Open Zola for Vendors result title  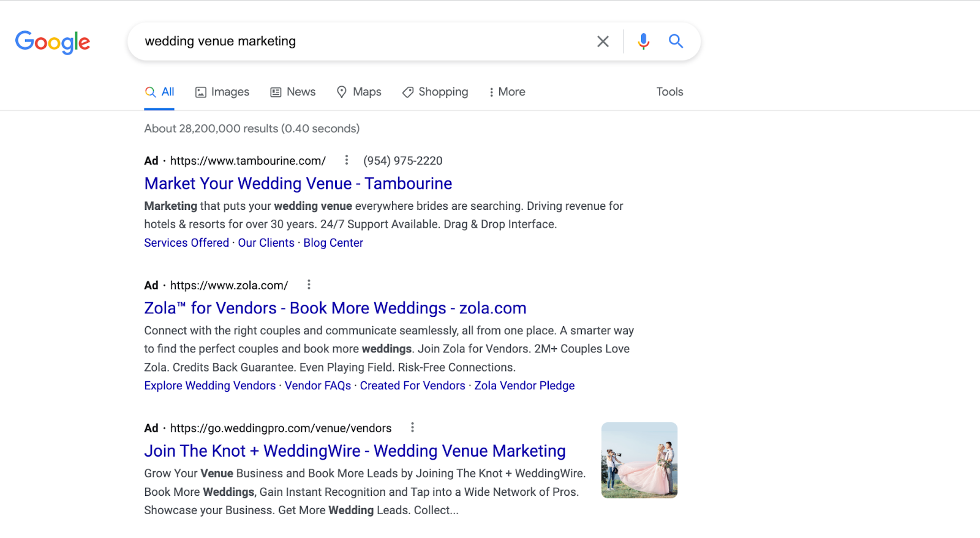pyautogui.click(x=336, y=308)
